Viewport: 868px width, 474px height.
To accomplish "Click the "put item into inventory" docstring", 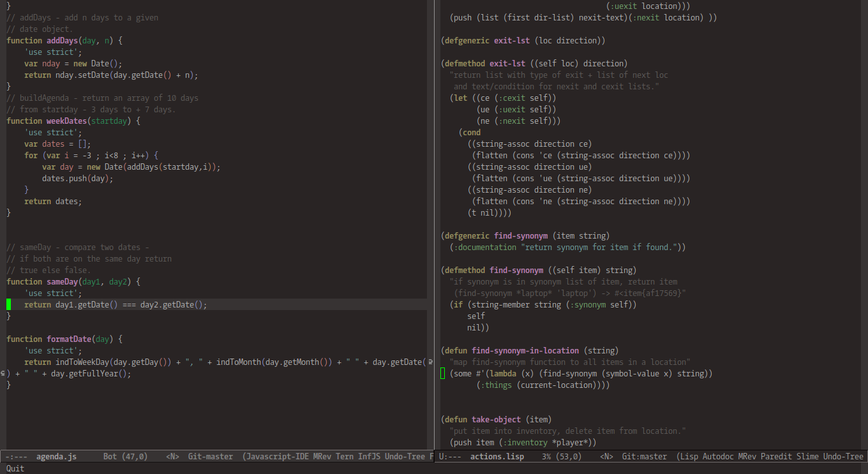I will 567,431.
